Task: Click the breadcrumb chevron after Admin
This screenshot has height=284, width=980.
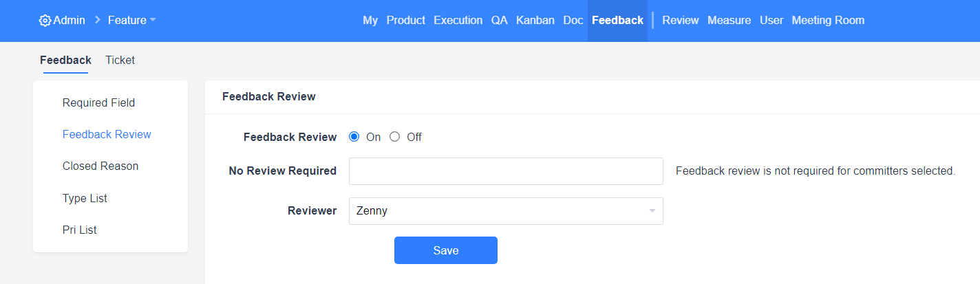Action: [97, 21]
